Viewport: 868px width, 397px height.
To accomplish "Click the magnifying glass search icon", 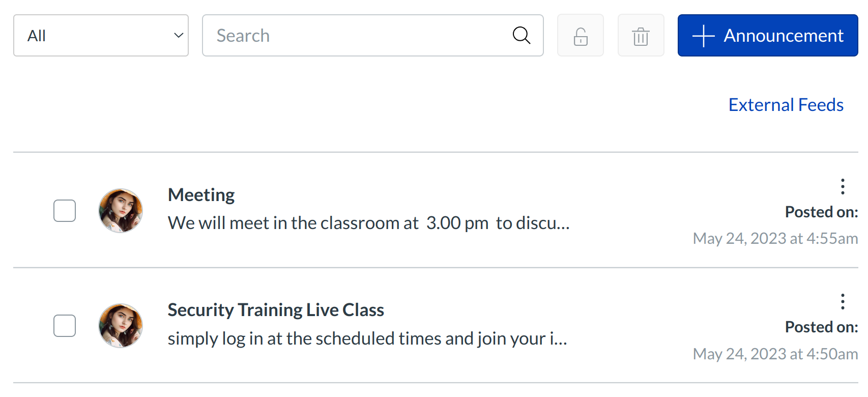I will coord(521,36).
